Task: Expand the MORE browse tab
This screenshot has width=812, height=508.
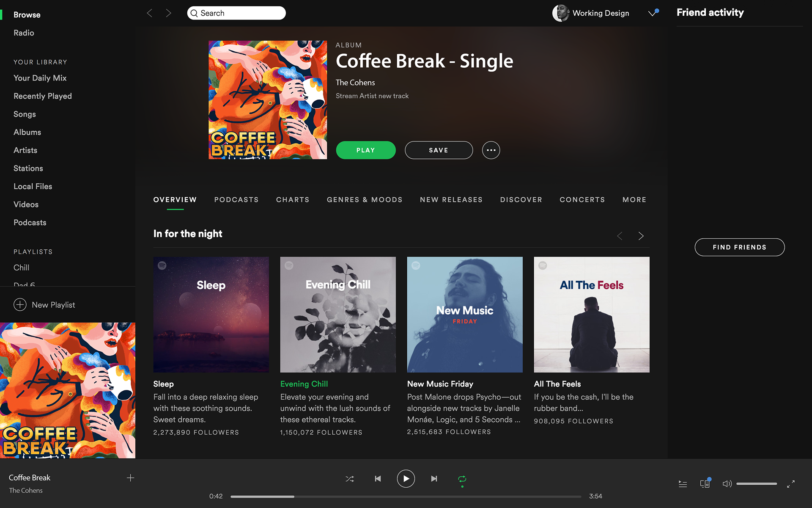Action: 634,200
